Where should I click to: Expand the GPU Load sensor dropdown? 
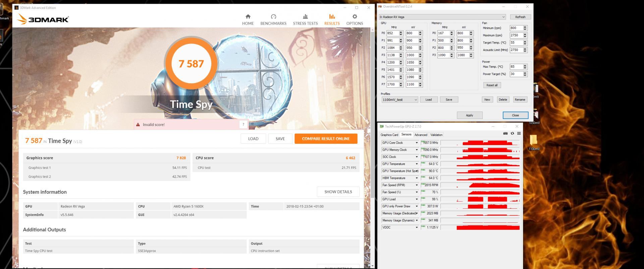(417, 199)
